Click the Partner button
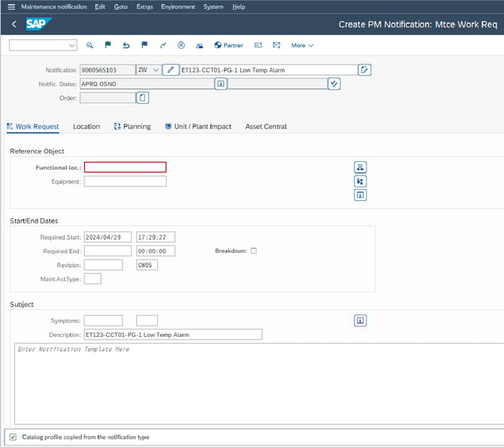The image size is (504, 447). pyautogui.click(x=229, y=45)
